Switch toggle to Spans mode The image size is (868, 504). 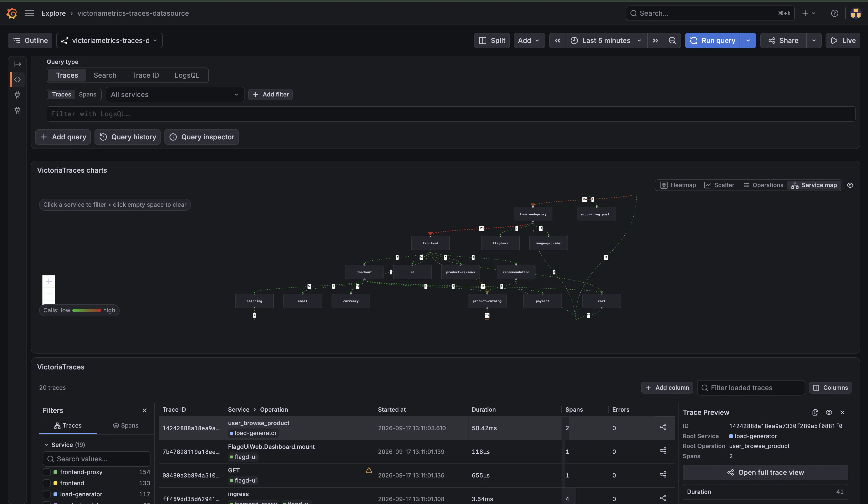(88, 94)
